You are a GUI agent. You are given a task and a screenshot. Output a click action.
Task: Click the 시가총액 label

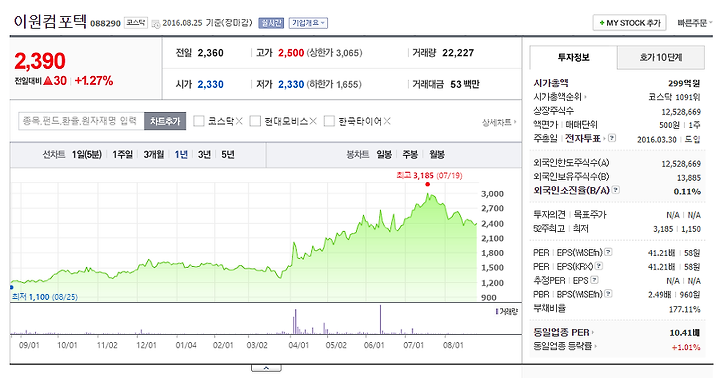(x=551, y=83)
